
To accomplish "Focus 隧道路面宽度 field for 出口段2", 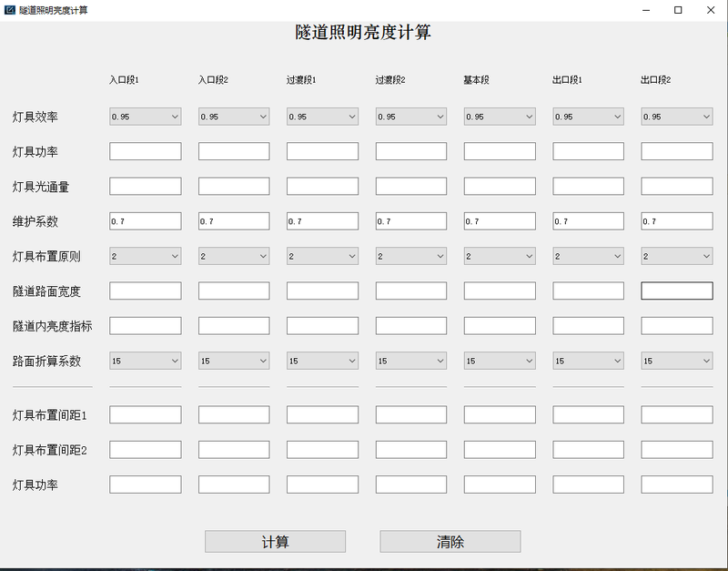I will tap(677, 291).
